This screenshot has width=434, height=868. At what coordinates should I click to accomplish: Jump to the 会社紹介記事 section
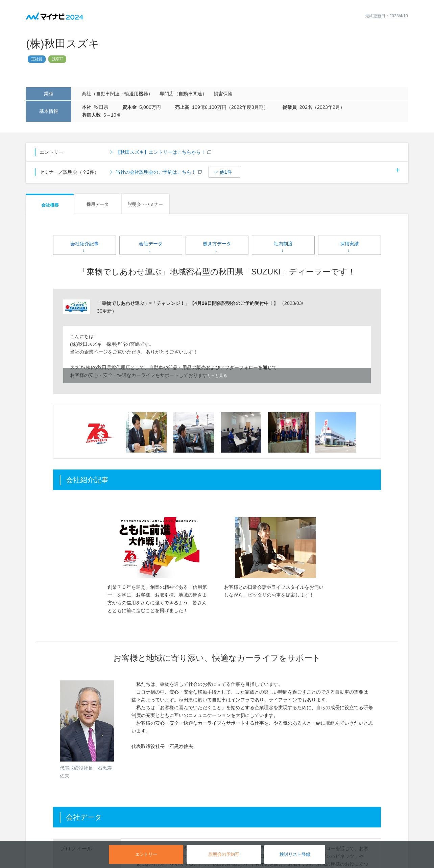click(x=85, y=245)
